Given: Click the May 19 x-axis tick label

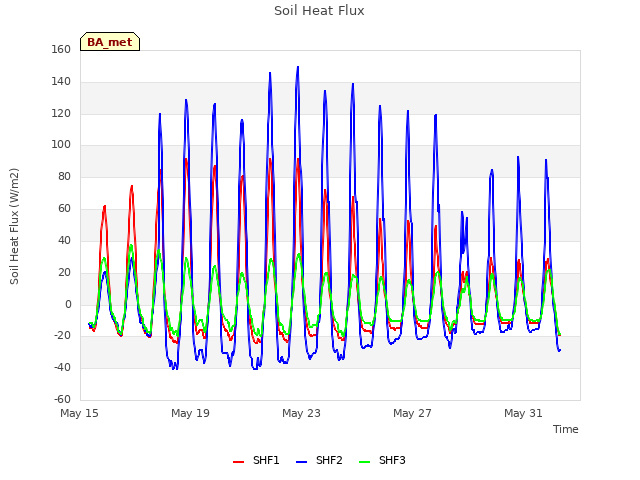Looking at the screenshot, I should pos(190,413).
